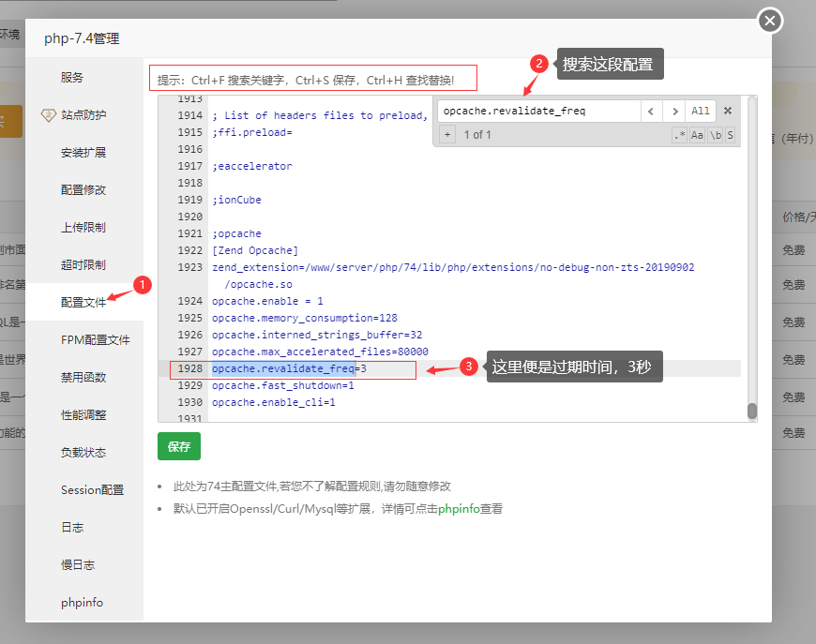Click the site protection gem icon
Image resolution: width=816 pixels, height=644 pixels.
(x=48, y=115)
